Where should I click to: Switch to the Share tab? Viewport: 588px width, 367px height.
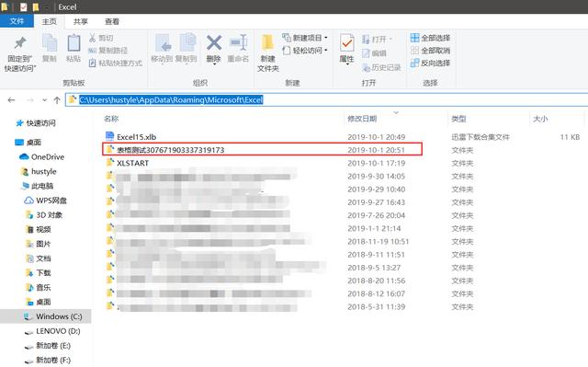[x=81, y=21]
